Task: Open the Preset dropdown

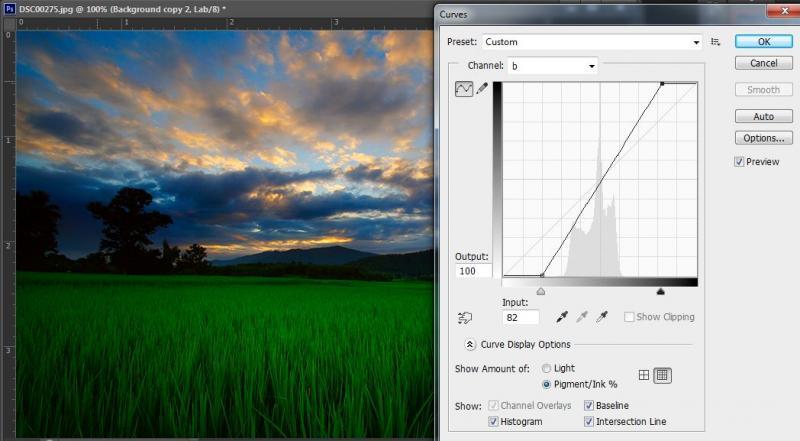Action: (592, 42)
